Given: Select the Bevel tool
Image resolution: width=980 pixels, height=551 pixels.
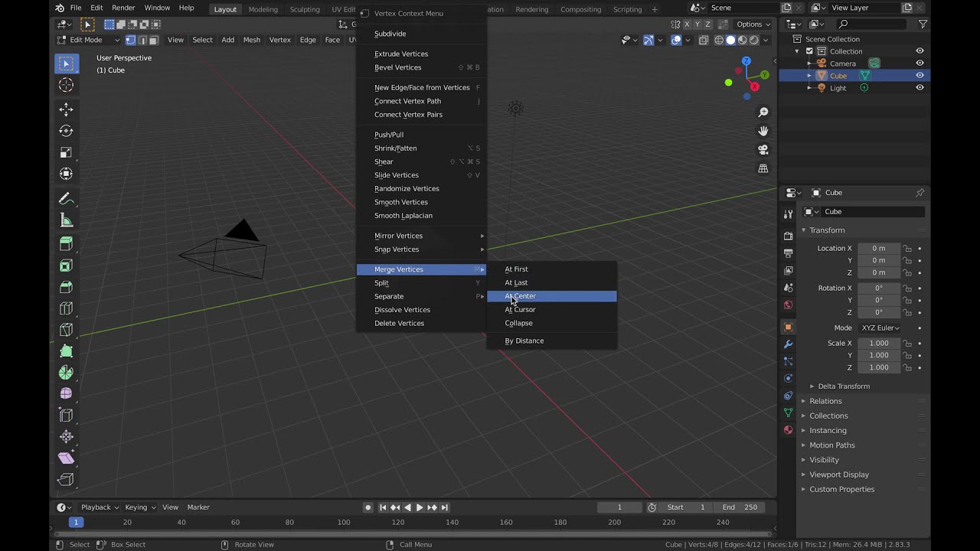Looking at the screenshot, I should pos(66,287).
